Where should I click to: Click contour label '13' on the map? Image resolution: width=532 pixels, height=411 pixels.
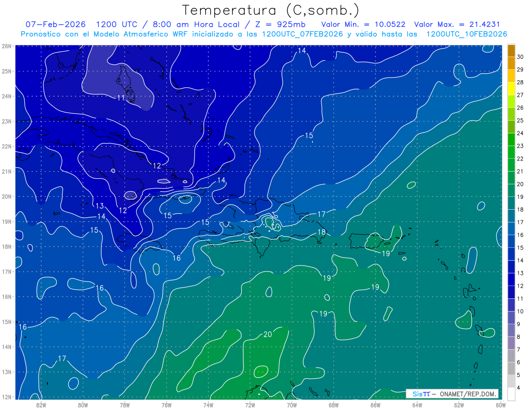[x=100, y=206]
